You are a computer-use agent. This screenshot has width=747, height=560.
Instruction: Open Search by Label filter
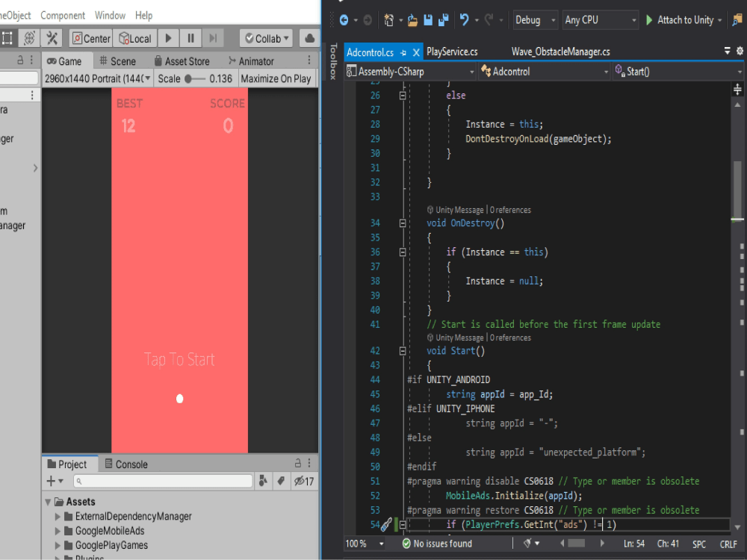(281, 482)
